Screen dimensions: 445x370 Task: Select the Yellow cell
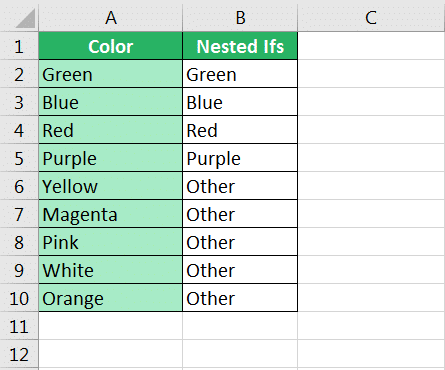111,186
